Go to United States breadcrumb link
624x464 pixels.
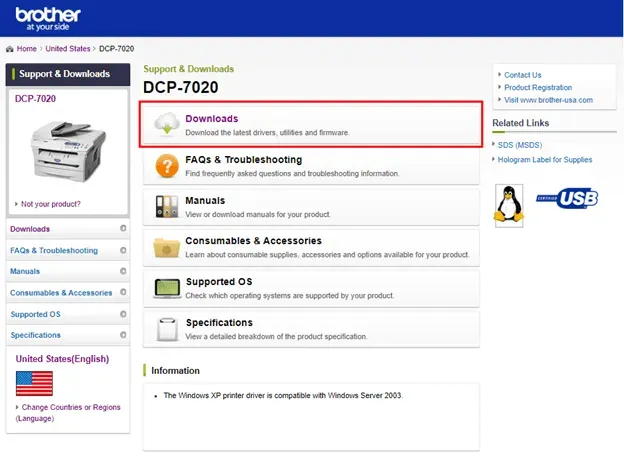pyautogui.click(x=68, y=49)
